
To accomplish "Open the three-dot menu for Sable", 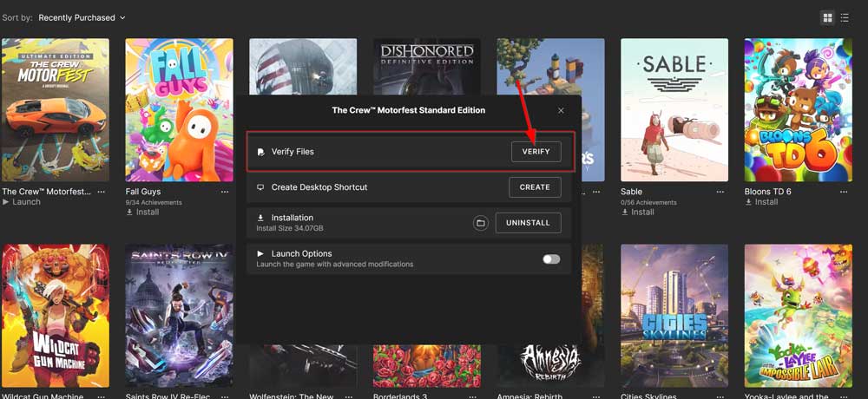I will (720, 192).
